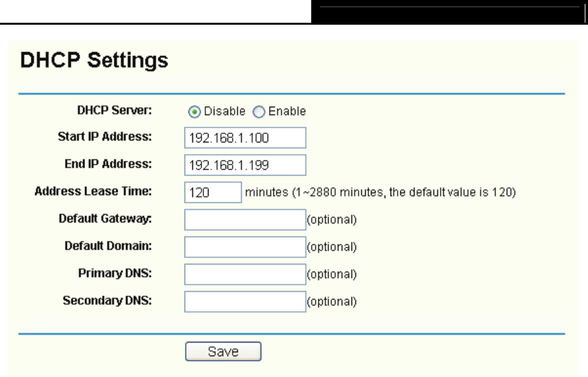Click the Start IP Address field
This screenshot has width=588, height=377.
[x=245, y=138]
